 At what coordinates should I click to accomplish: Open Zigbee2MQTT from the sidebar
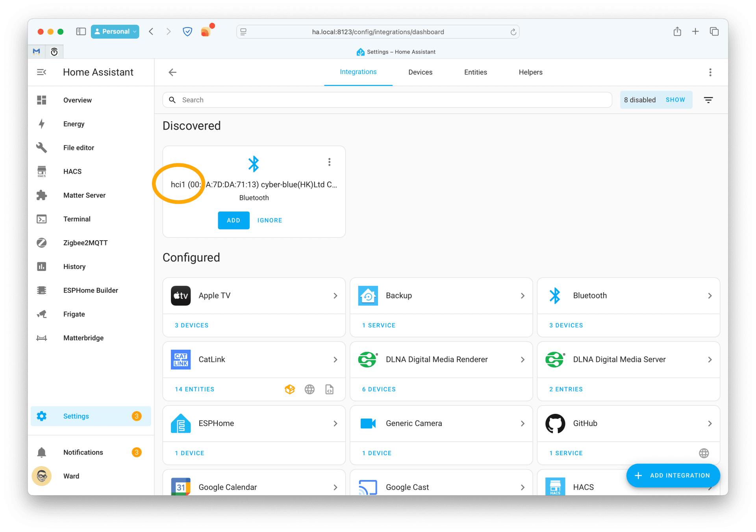click(x=42, y=243)
